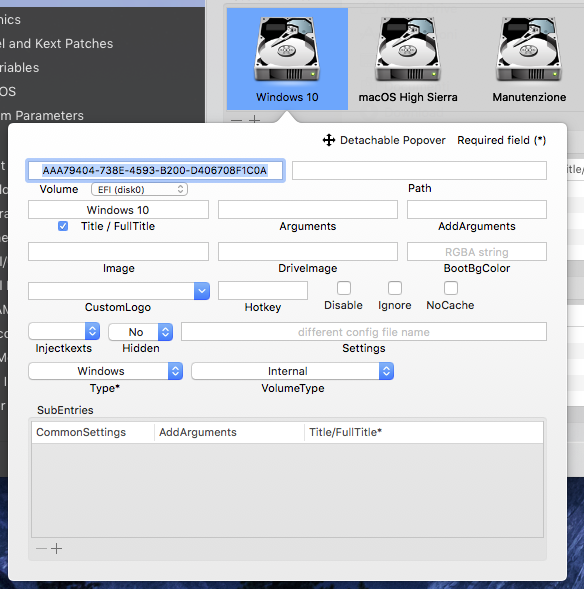Open Kernel and Kext Patches sidebar section
The image size is (584, 589).
point(56,44)
